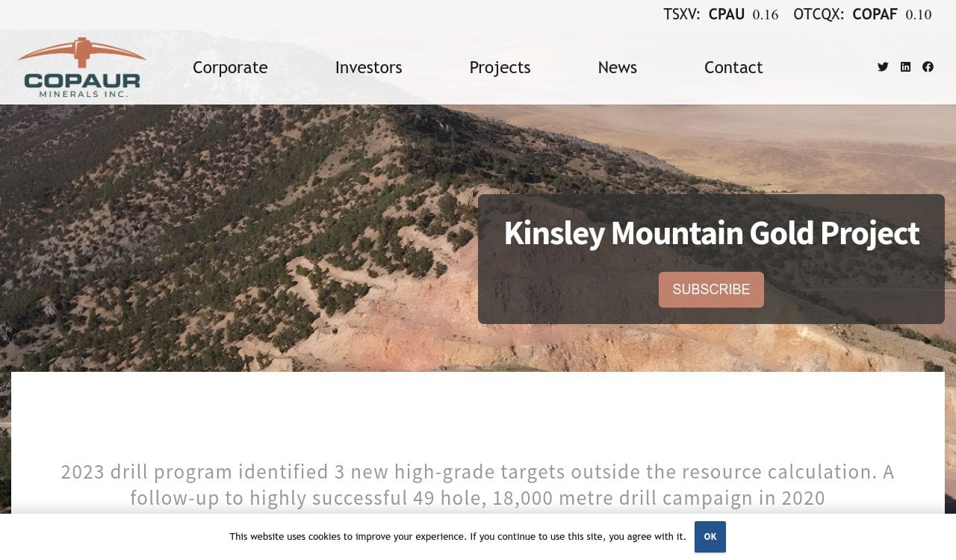Click the Copaur Minerals logo
The width and height of the screenshot is (956, 560).
(x=82, y=67)
